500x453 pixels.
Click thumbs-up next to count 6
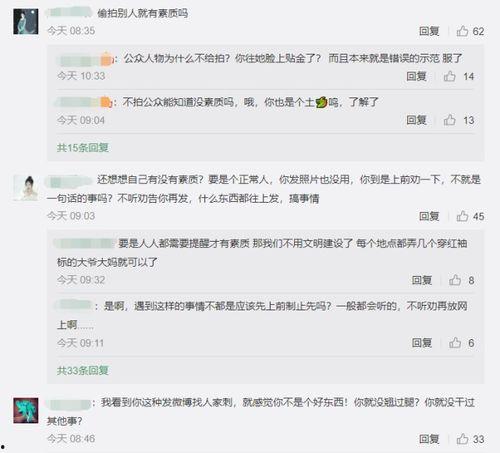(455, 343)
